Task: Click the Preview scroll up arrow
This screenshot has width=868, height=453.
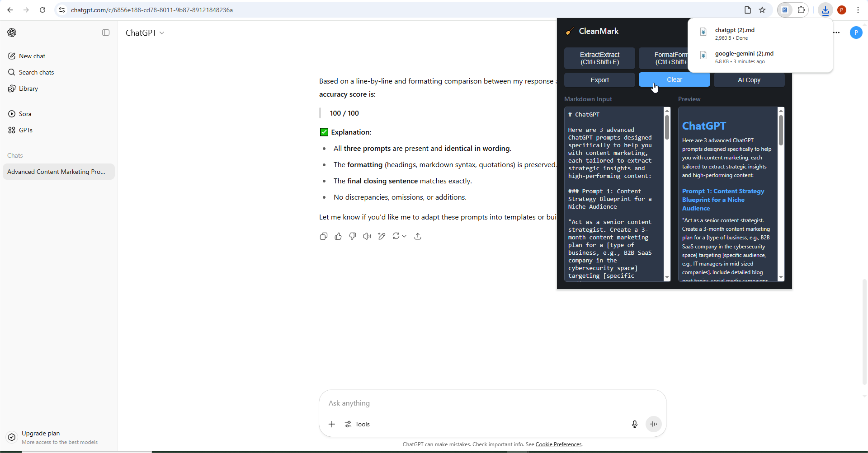Action: pos(781,111)
